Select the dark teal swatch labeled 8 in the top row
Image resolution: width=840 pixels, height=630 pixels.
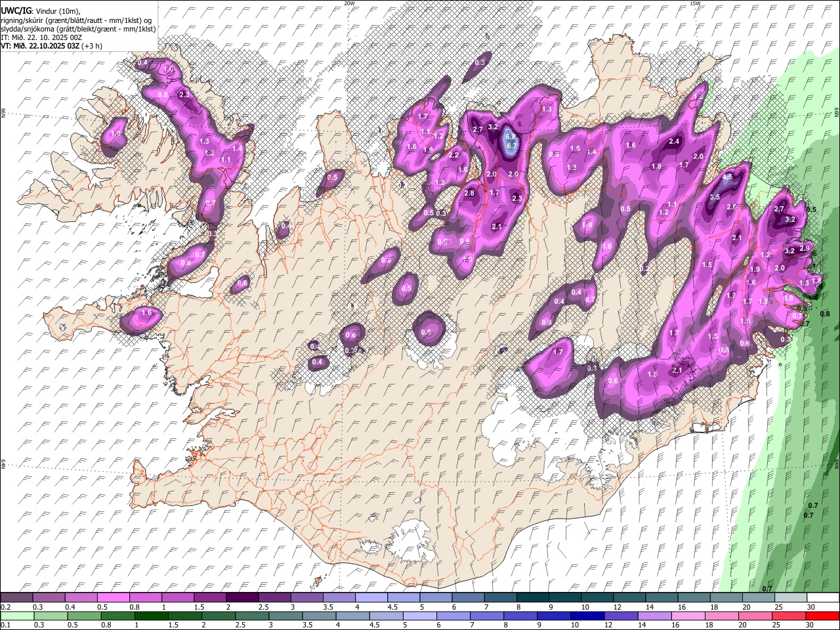[532, 598]
